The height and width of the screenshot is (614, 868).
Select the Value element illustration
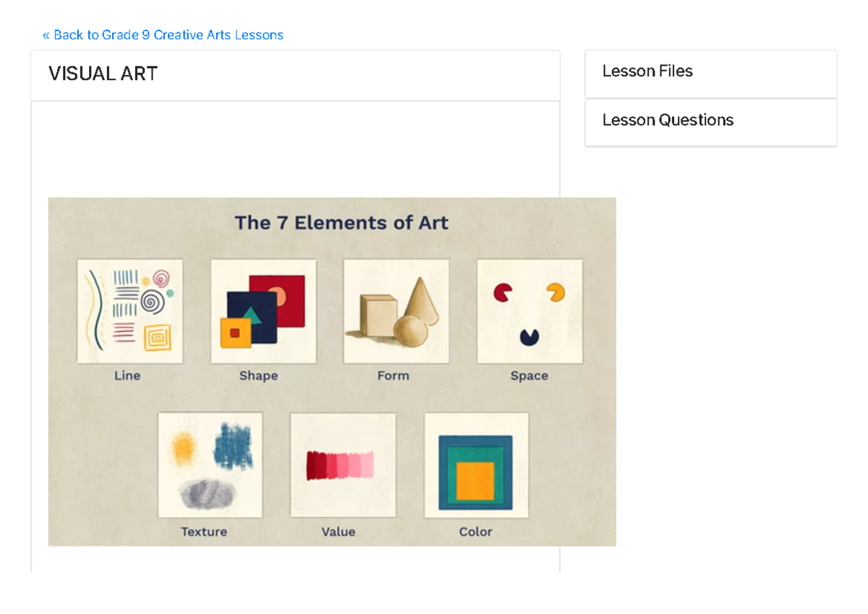tap(343, 464)
